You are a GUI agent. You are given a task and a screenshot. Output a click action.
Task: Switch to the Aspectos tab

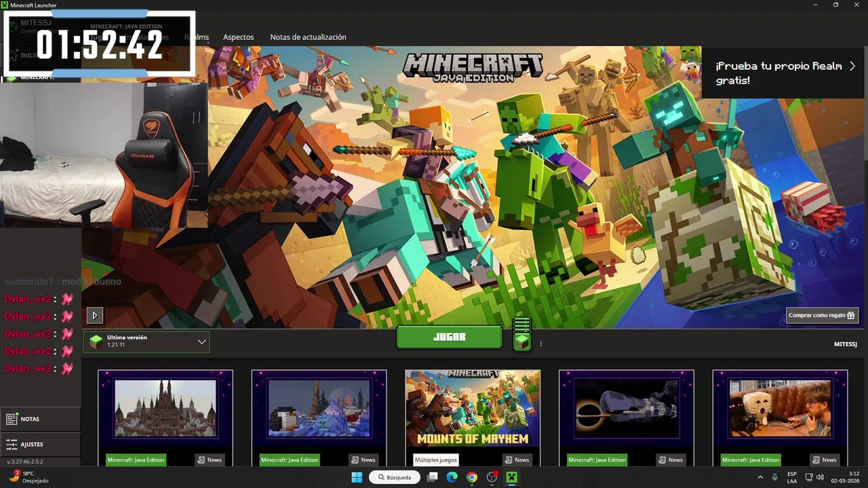pyautogui.click(x=238, y=37)
